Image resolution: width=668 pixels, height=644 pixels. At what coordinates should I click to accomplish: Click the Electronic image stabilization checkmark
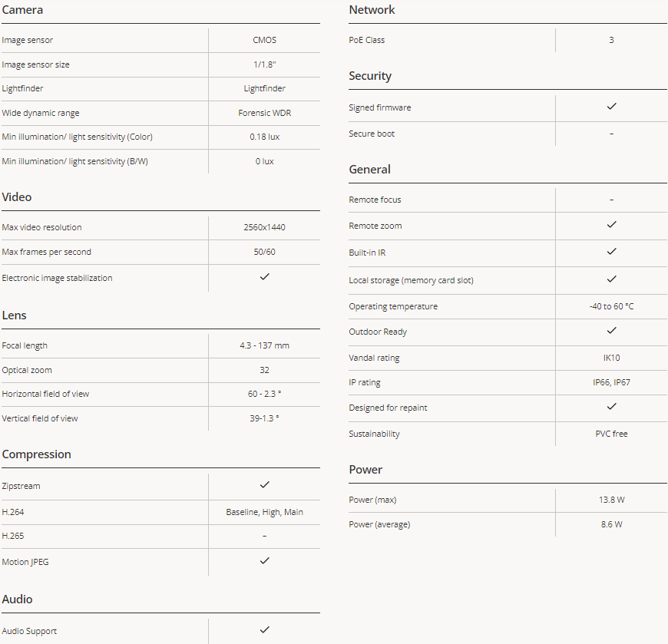[x=264, y=277]
